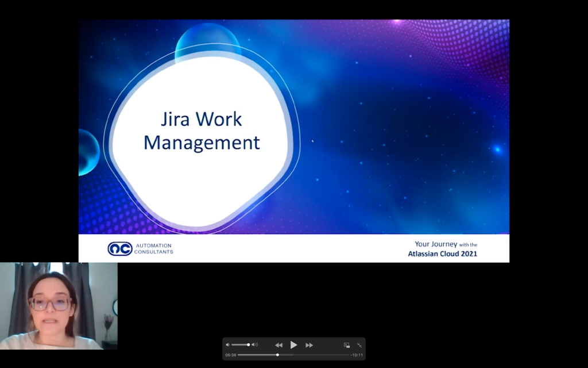
Task: Click the Automation Consultants logo
Action: [x=120, y=248]
